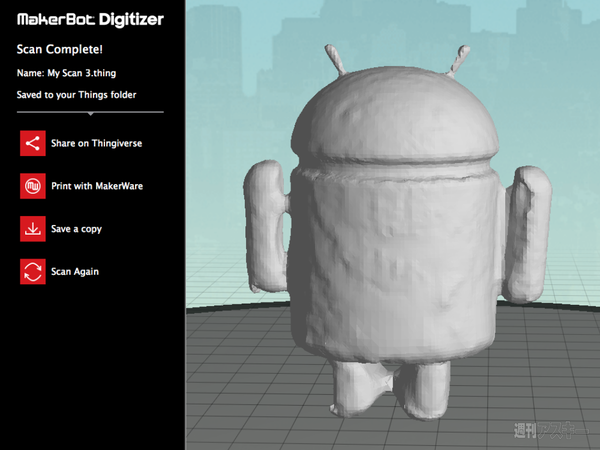Click the red Share on Thingiverse icon

(x=33, y=143)
